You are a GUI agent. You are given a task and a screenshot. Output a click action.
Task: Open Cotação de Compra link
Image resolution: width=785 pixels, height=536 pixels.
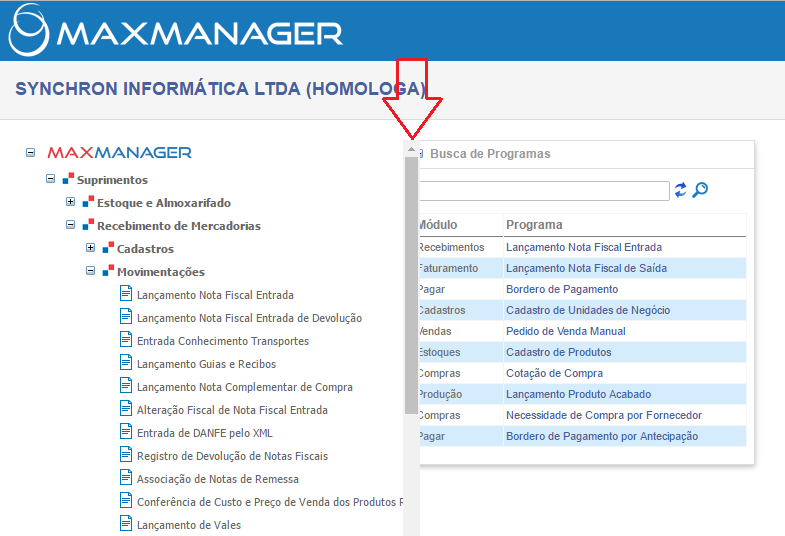tap(554, 373)
